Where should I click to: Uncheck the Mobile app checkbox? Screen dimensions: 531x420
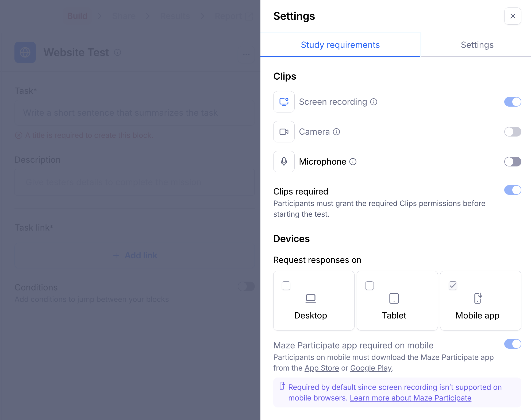[x=453, y=286]
